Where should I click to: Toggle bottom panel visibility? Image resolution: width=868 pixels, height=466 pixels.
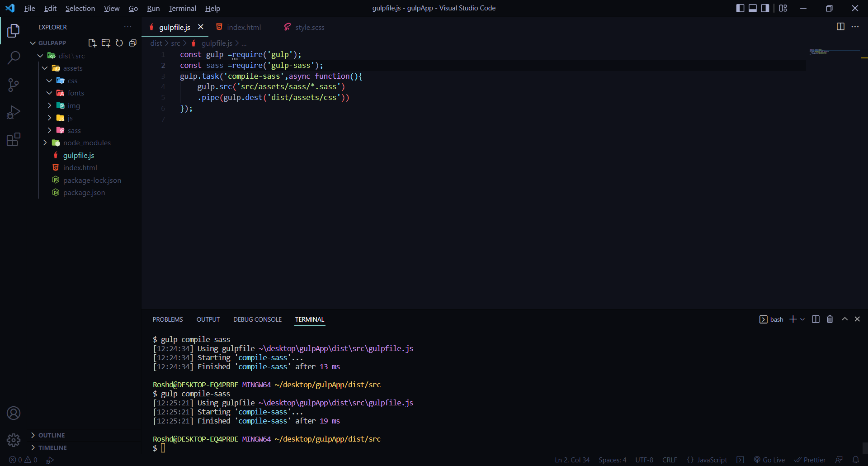point(753,8)
